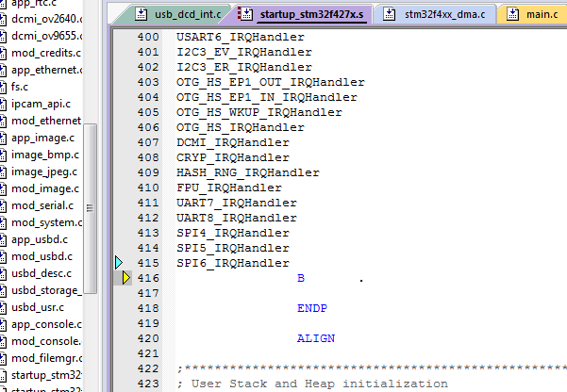
Task: Select mod_filemgr.c in project tree
Action: (x=46, y=358)
